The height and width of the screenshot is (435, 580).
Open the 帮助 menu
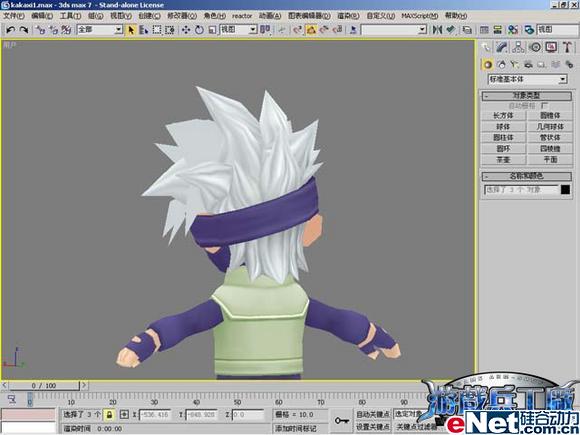(456, 16)
